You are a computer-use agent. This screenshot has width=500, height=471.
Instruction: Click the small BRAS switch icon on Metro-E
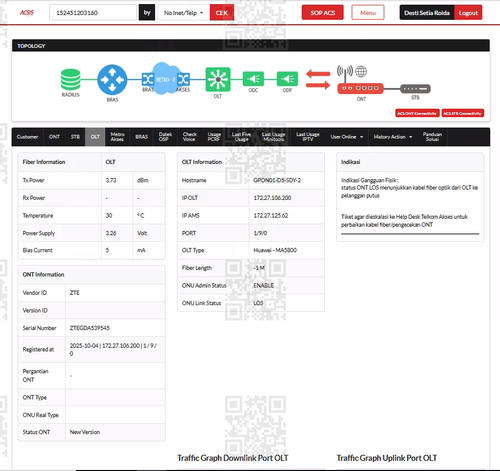tap(147, 79)
